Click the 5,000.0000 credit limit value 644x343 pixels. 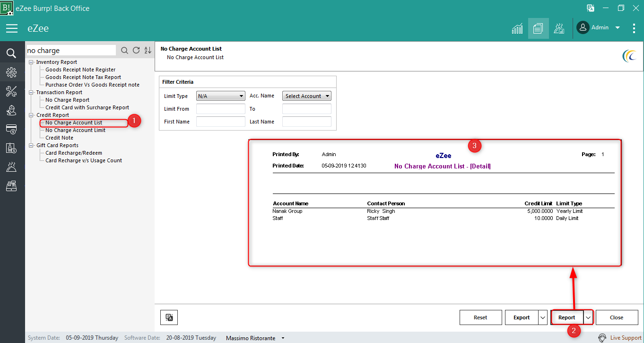[x=540, y=211]
